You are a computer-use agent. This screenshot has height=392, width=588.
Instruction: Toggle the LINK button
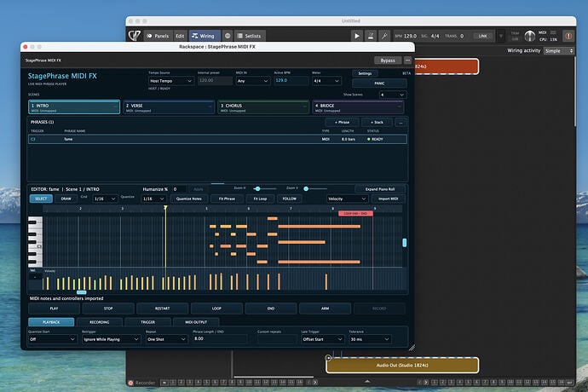pyautogui.click(x=482, y=36)
